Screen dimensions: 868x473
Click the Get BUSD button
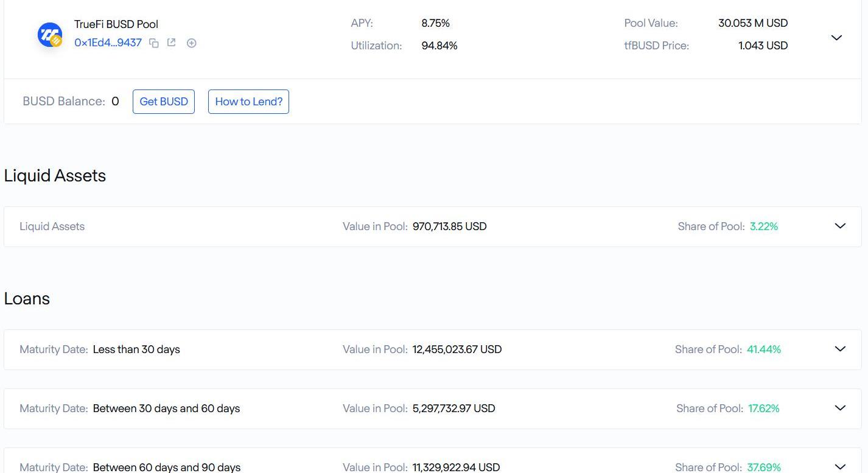(x=164, y=102)
